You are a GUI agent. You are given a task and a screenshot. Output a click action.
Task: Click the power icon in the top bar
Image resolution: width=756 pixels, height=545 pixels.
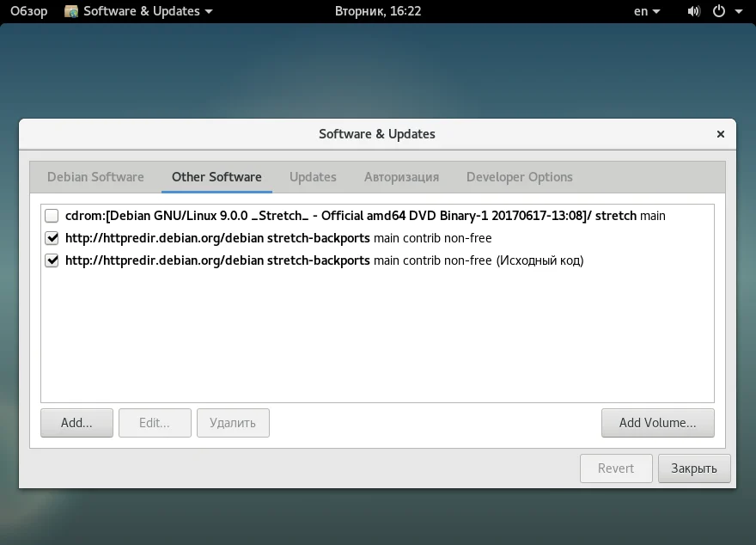(719, 11)
